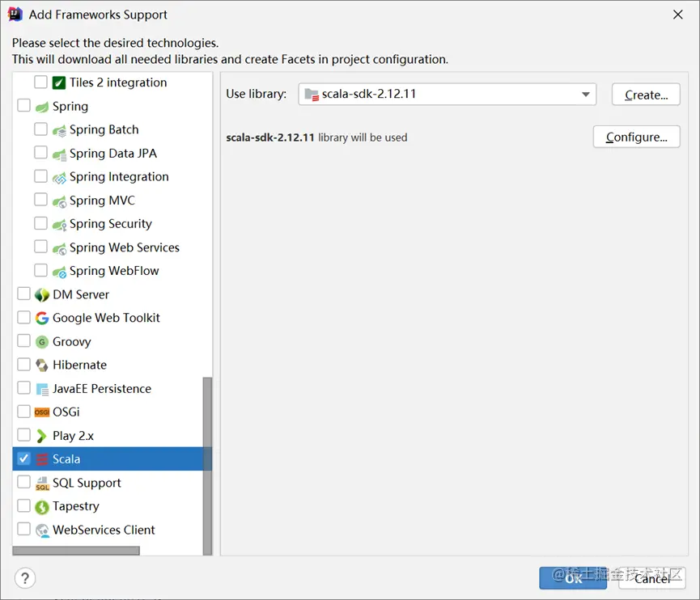700x600 pixels.
Task: Confirm with the OK button
Action: pyautogui.click(x=573, y=578)
